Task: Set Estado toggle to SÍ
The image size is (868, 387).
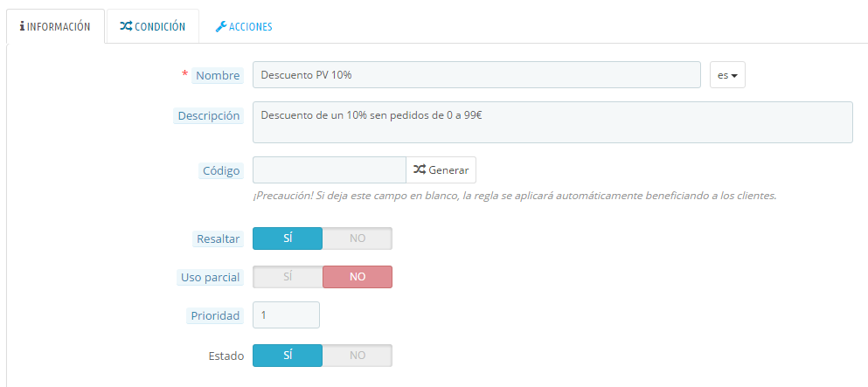Action: 288,356
